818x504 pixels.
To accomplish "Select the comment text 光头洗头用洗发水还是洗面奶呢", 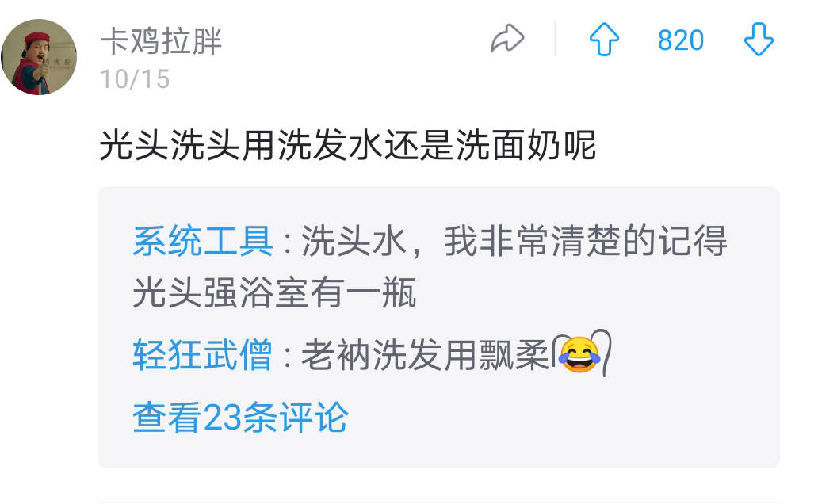I will 347,145.
